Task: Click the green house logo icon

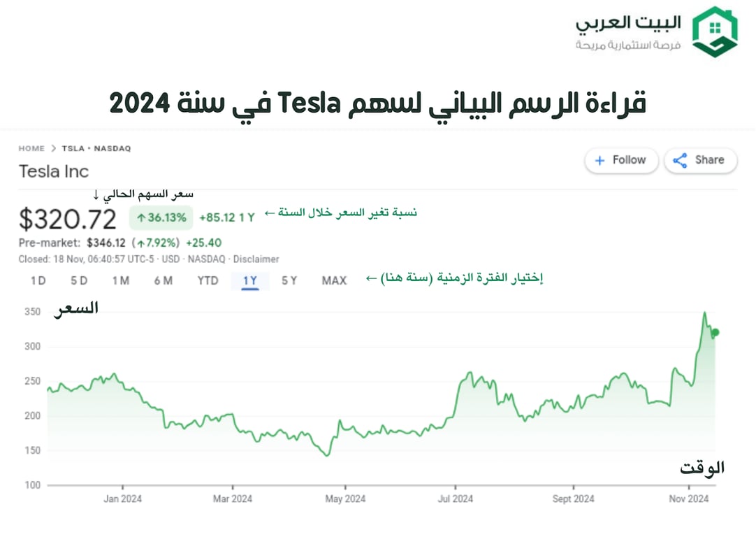Action: (x=715, y=32)
